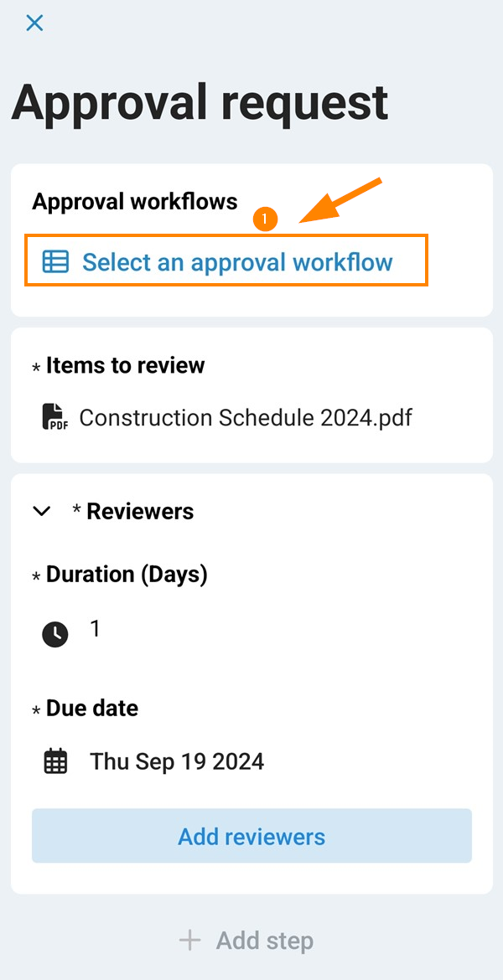Change the Thu Sep 19 2024 date
Viewport: 503px width, 980px height.
tap(177, 761)
